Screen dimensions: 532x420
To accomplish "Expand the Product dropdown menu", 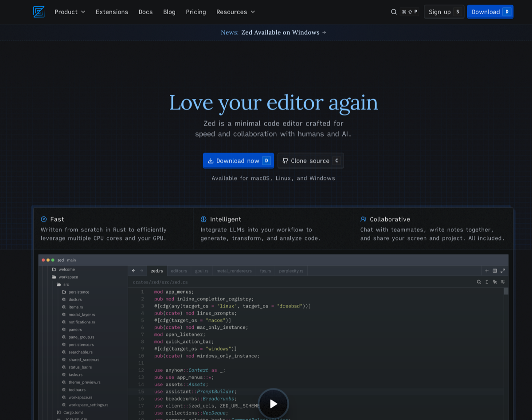I will coord(70,12).
